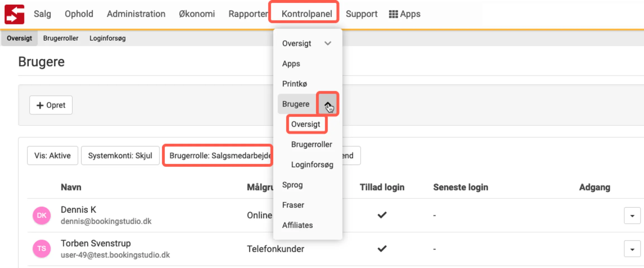Screen dimensions: 644x268
Task: Click Dennis K's DK avatar
Action: click(x=42, y=215)
